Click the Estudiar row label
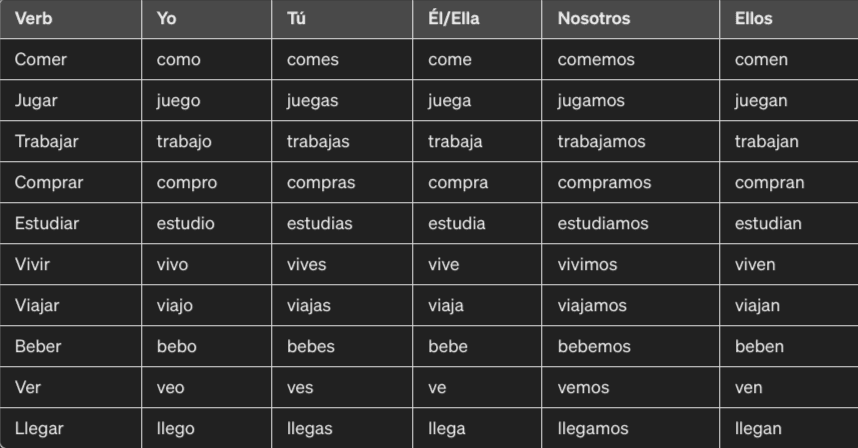 (47, 224)
